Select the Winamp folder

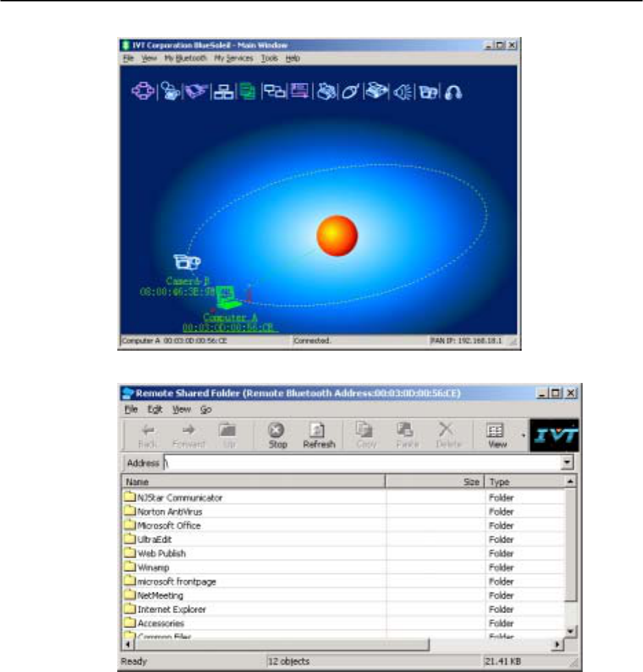click(147, 567)
